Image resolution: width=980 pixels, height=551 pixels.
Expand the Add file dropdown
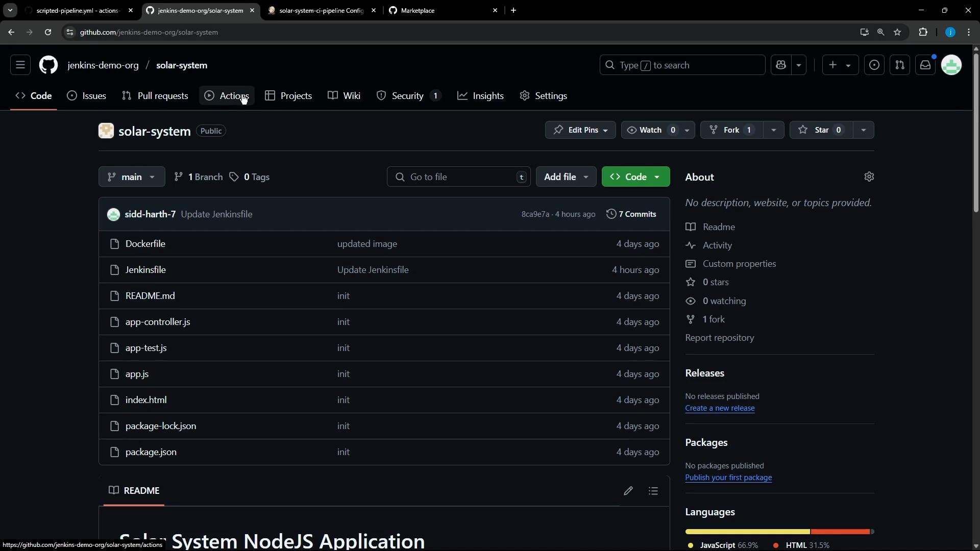(566, 177)
